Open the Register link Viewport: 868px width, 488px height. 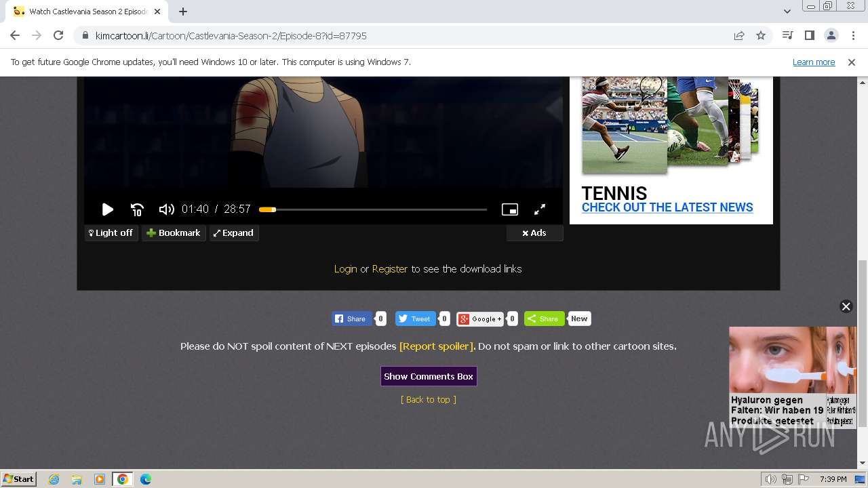click(x=390, y=269)
